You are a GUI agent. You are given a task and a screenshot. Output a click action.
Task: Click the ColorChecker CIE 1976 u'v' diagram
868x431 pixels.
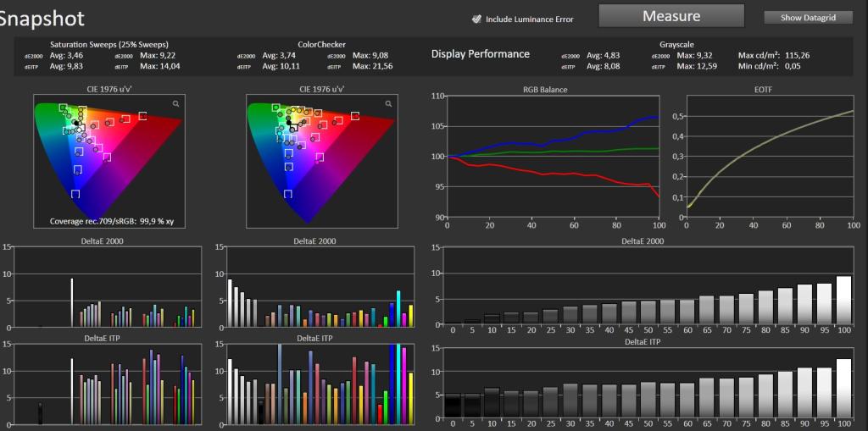(x=321, y=161)
